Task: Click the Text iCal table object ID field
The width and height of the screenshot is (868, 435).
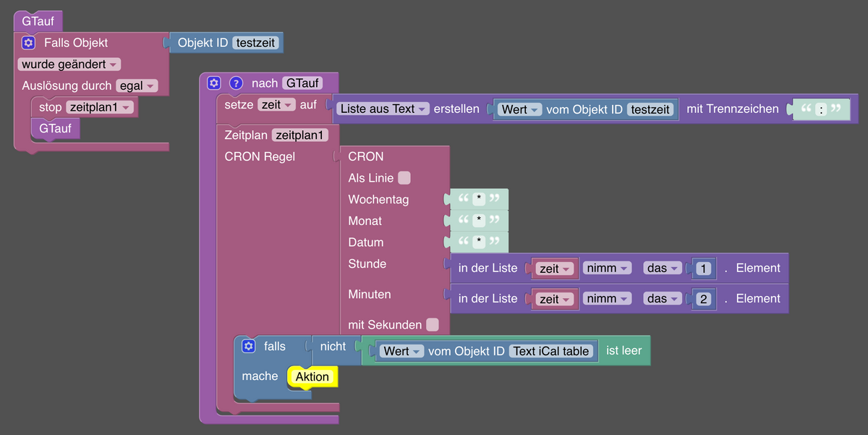Action: point(552,351)
